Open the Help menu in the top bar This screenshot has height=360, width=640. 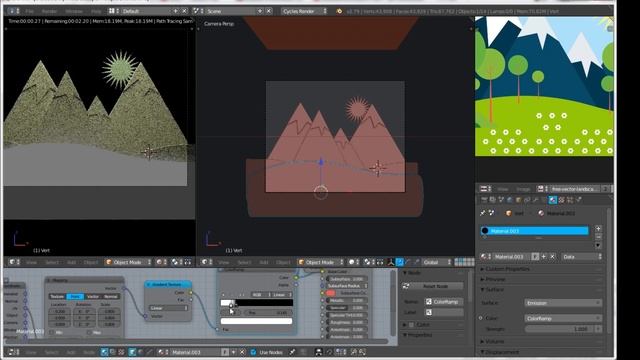tap(96, 11)
